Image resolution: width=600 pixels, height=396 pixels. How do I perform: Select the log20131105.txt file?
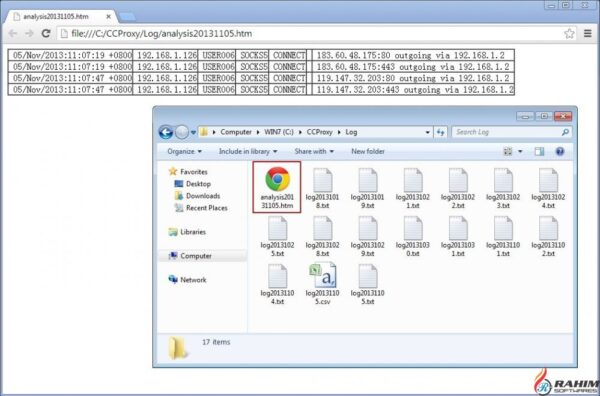[367, 284]
